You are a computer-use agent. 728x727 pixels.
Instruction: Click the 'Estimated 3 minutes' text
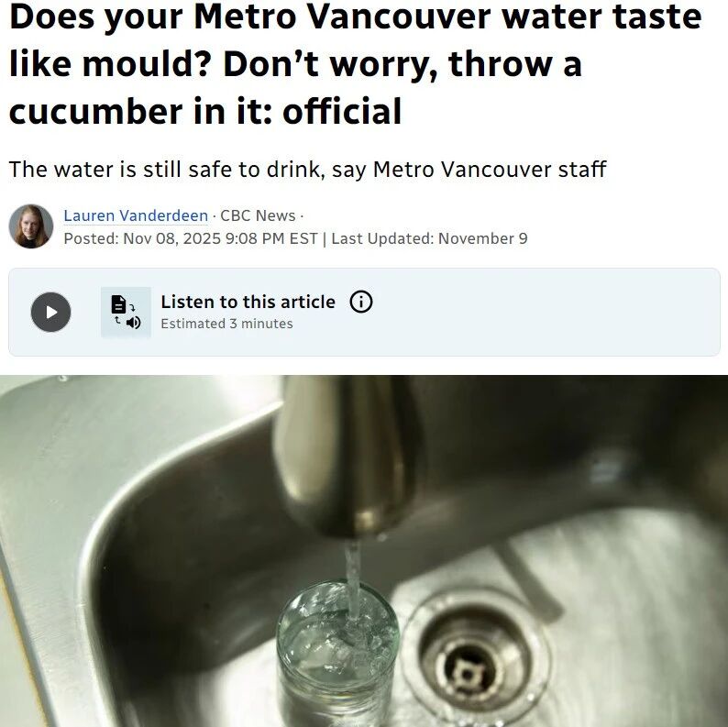[x=226, y=324]
